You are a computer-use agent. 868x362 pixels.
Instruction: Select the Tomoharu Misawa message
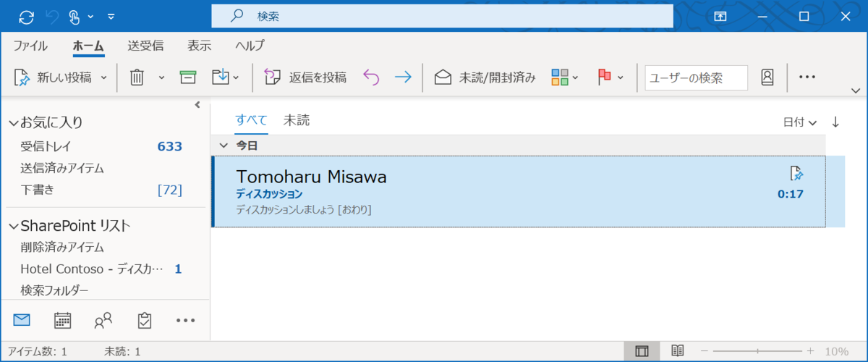pos(518,191)
